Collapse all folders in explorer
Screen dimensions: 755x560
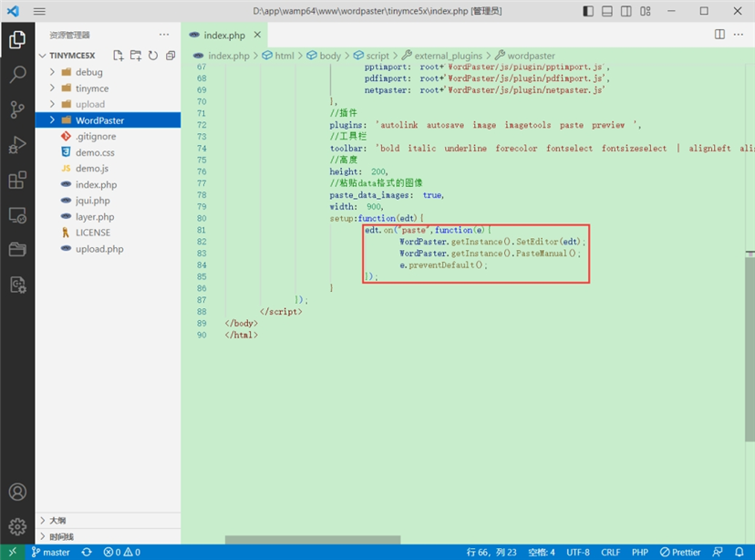pos(171,56)
